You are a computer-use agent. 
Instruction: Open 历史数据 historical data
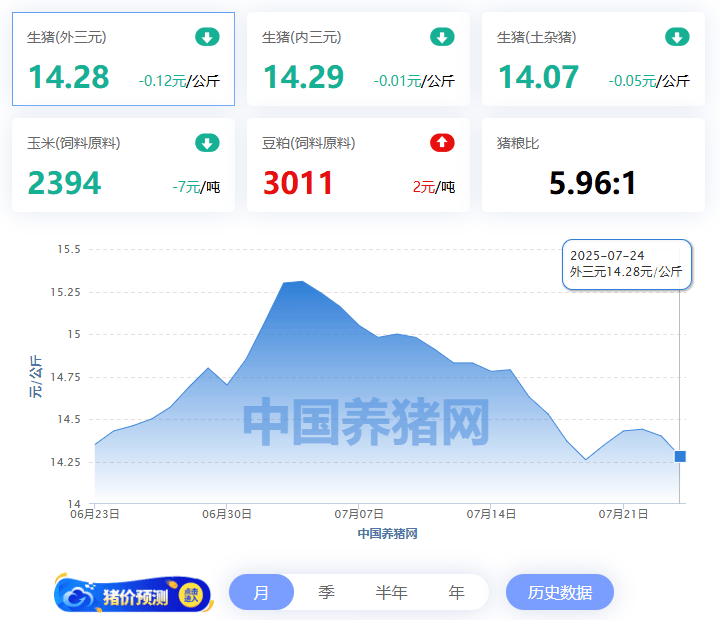pos(560,592)
